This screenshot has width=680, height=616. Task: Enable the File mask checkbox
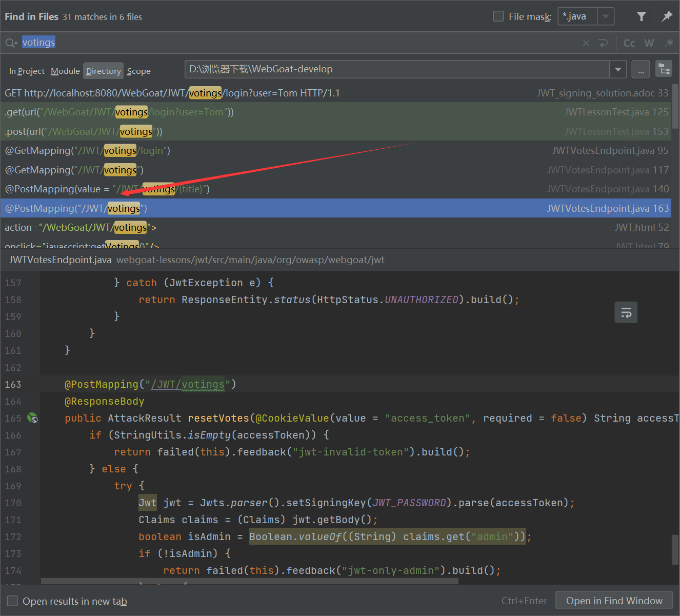click(498, 16)
